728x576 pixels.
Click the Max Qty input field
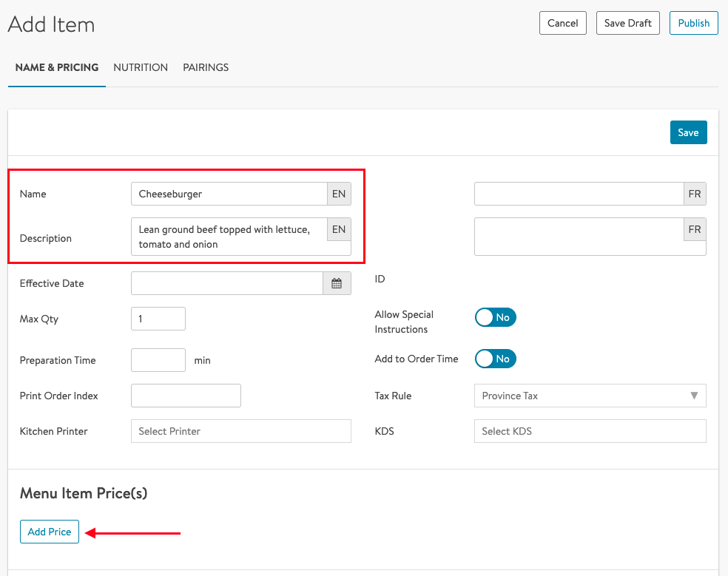point(158,319)
